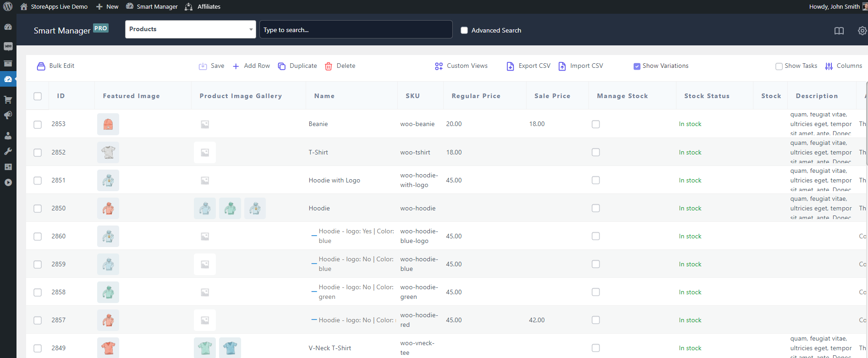Viewport: 868px width, 358px height.
Task: Open Custom Views icon
Action: click(x=439, y=66)
